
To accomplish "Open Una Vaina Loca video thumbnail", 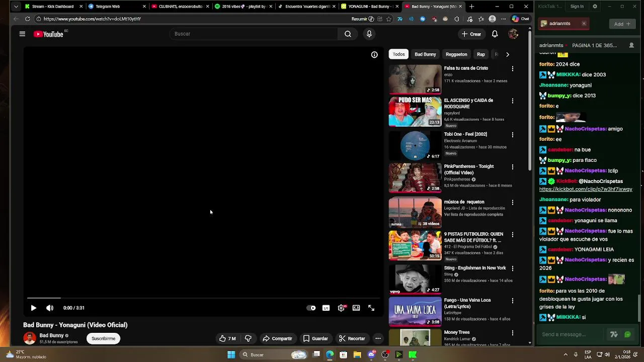I will coord(415,311).
